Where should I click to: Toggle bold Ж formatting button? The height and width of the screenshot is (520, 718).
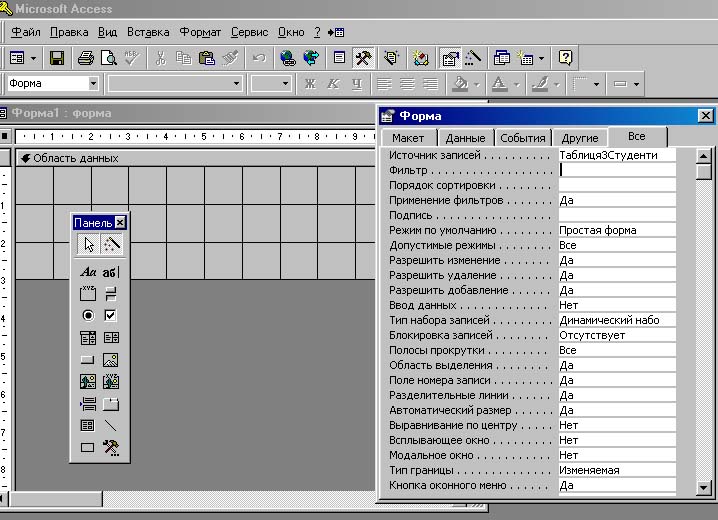[310, 84]
